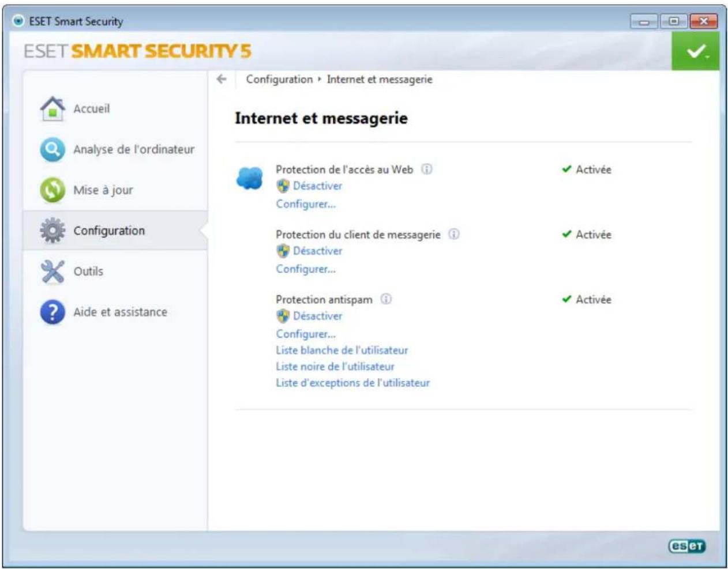Close the ESET Smart Security window
Viewport: 728px width, 569px height.
[x=703, y=21]
